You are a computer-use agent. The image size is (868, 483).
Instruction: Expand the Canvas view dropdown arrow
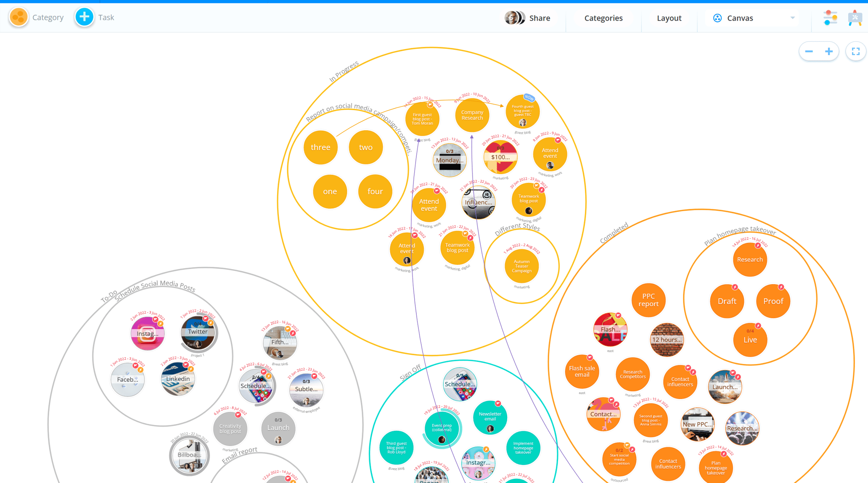pyautogui.click(x=792, y=18)
